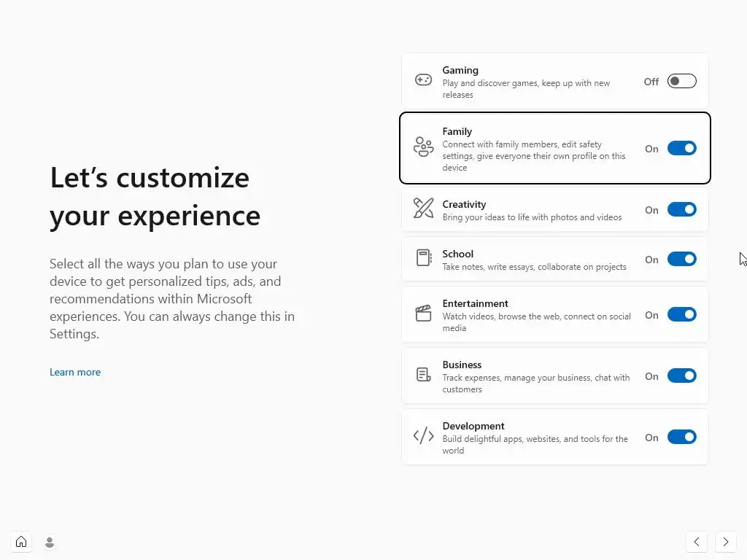
Task: Go to the next page arrow
Action: (x=725, y=542)
